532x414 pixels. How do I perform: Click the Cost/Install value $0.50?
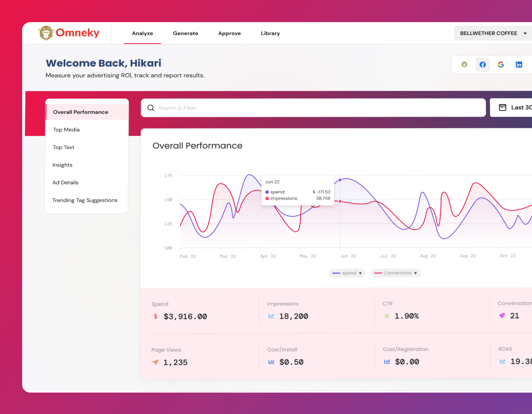pos(291,362)
